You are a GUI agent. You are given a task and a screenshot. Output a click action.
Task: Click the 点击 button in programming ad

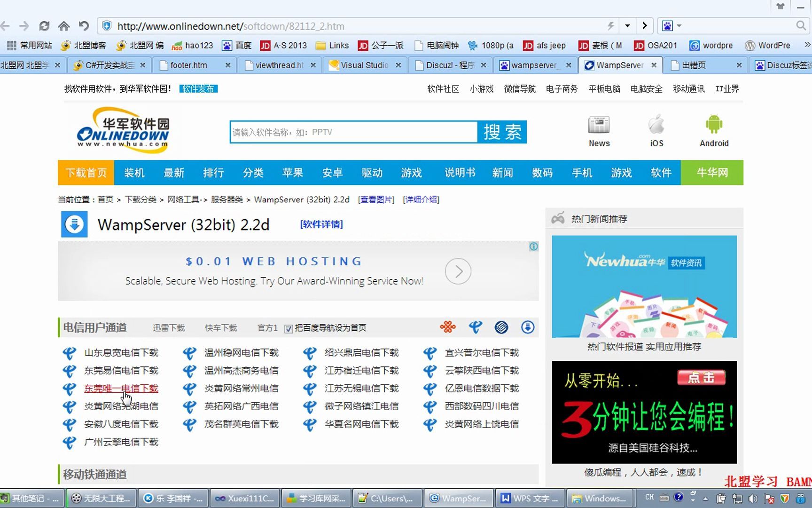[701, 378]
